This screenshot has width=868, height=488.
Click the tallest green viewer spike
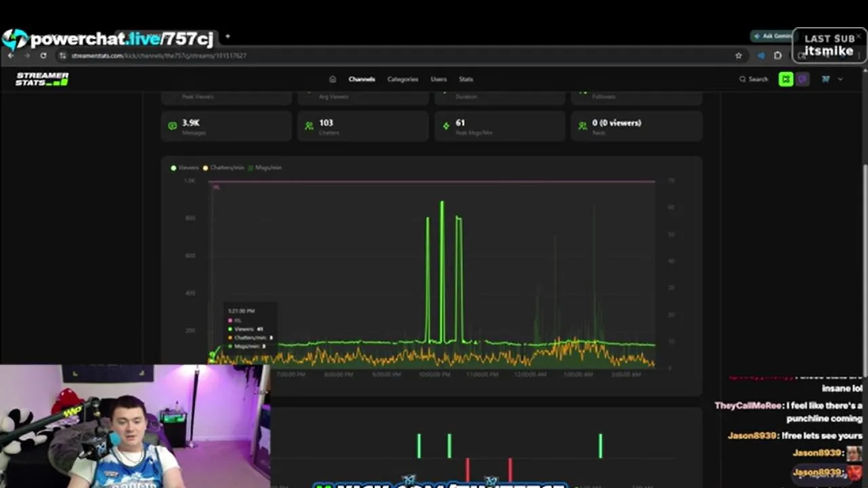pyautogui.click(x=442, y=271)
